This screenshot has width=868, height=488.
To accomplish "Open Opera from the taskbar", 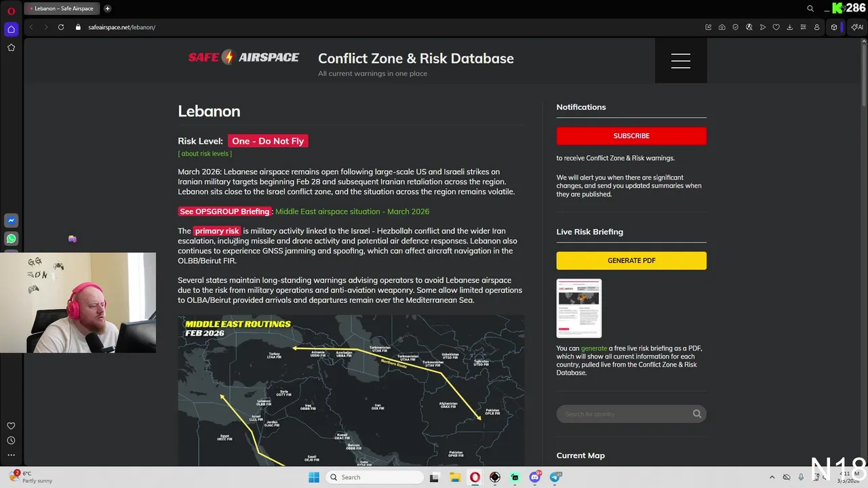I will 475,477.
